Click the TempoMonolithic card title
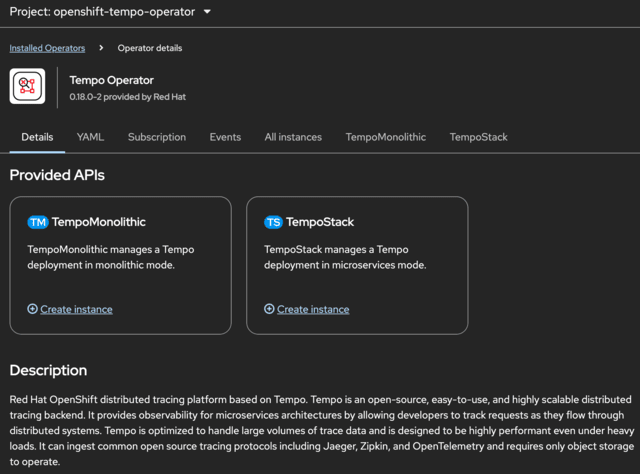 pos(99,222)
